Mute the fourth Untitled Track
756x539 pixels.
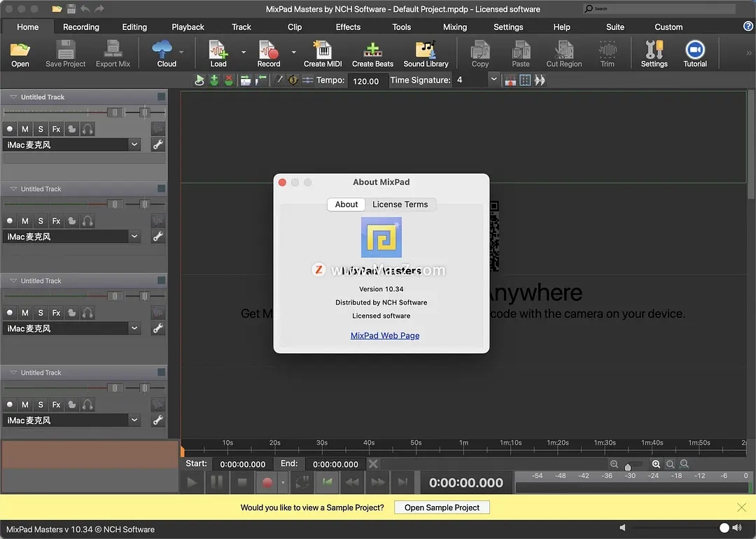pos(25,405)
